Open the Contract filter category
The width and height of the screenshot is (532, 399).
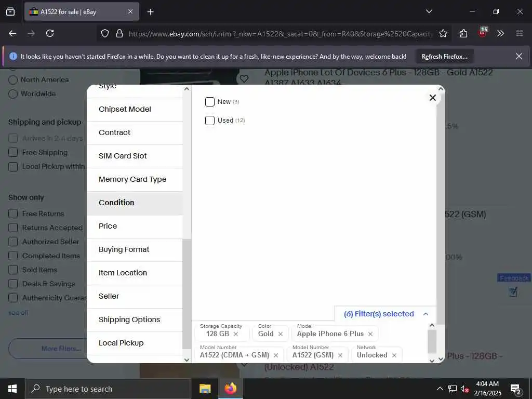(135, 132)
